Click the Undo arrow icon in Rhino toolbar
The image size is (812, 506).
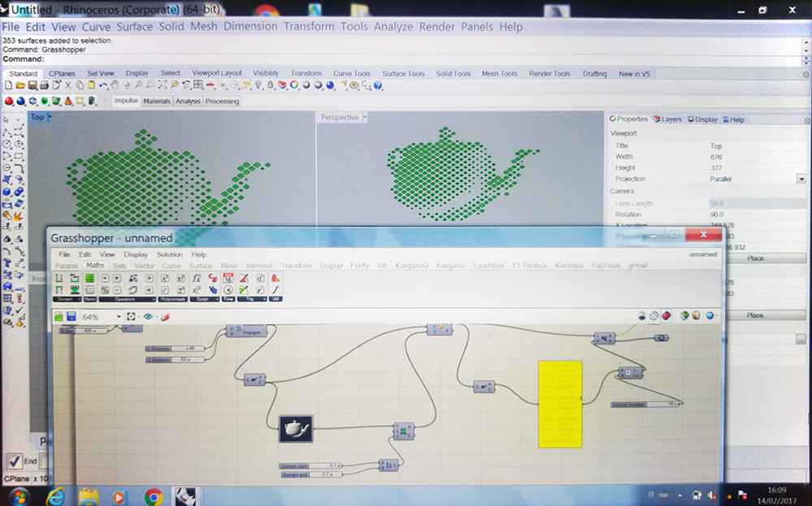104,85
